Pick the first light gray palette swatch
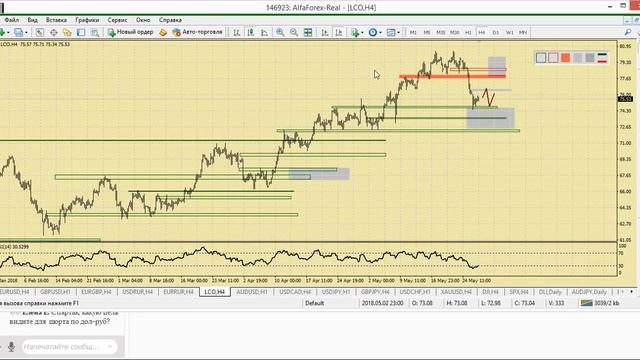 click(x=578, y=58)
